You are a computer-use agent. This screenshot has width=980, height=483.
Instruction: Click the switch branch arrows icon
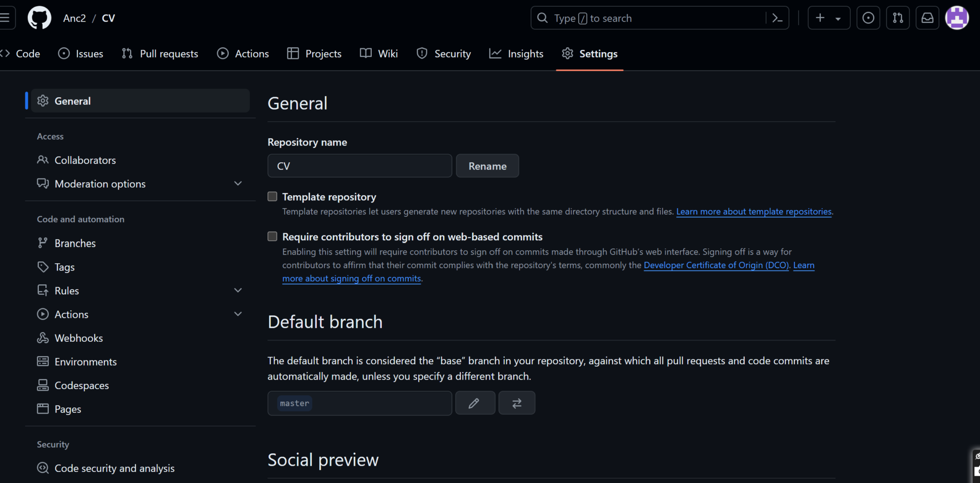(x=517, y=403)
